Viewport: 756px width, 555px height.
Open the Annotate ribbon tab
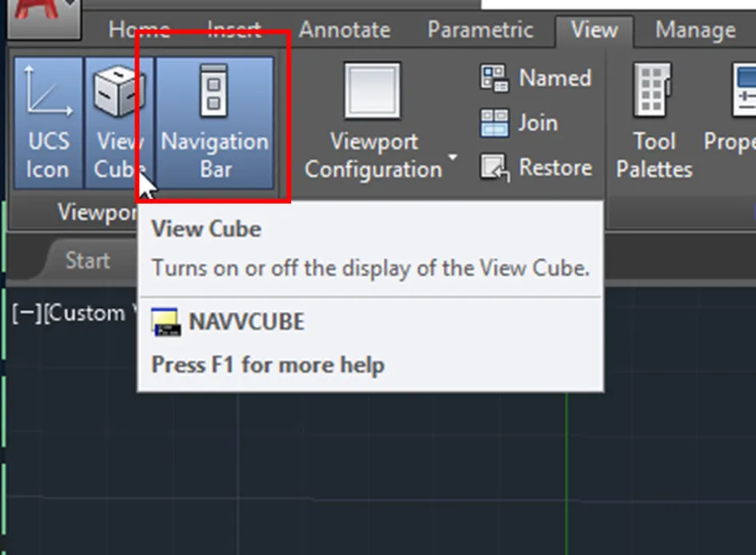pyautogui.click(x=344, y=30)
